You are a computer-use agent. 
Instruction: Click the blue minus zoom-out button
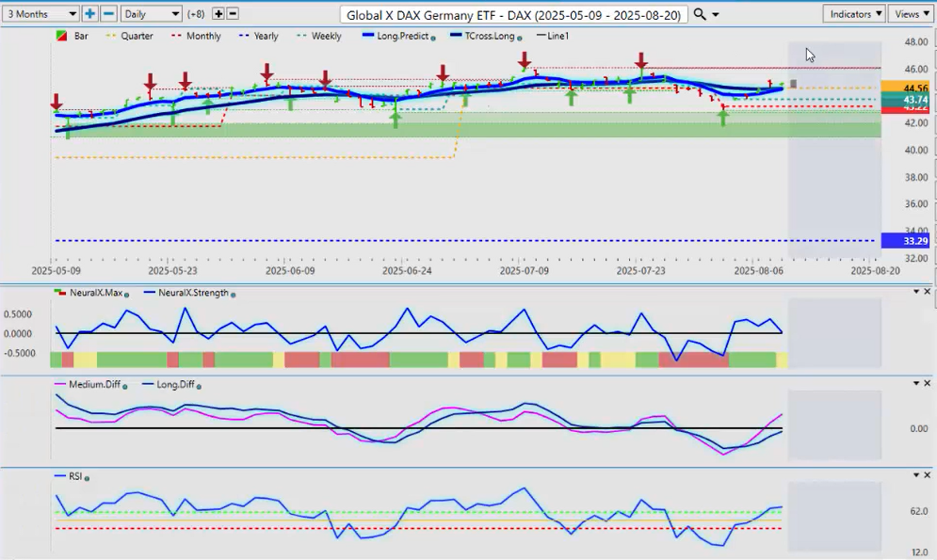point(108,14)
